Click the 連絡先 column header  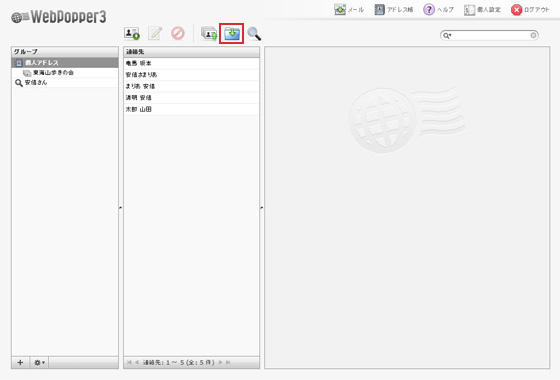191,52
